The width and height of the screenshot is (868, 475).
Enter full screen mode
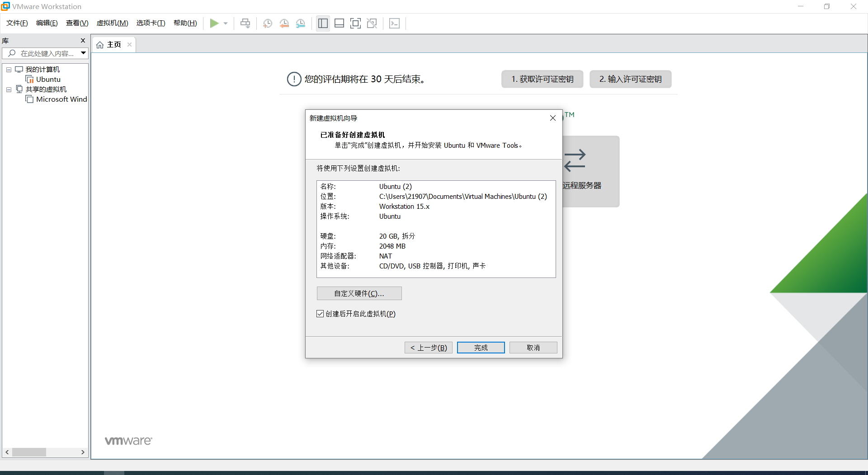pyautogui.click(x=356, y=23)
